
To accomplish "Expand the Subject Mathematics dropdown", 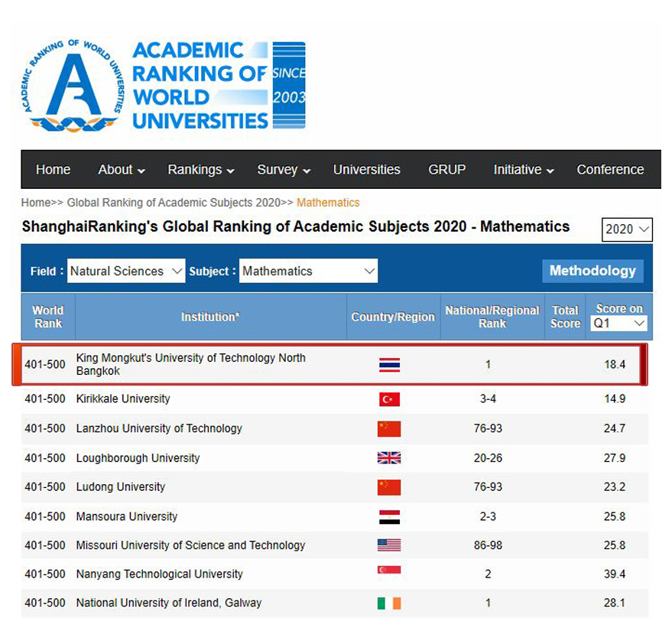I will pos(308,271).
